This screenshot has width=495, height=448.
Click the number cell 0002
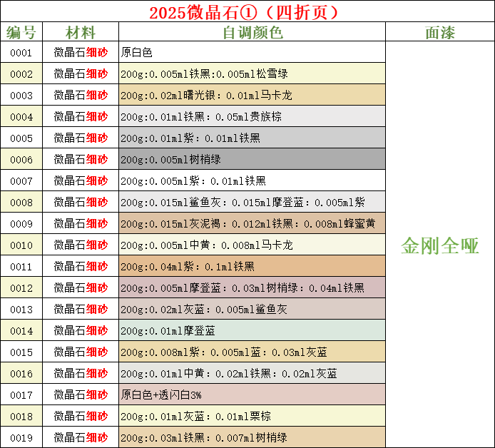coord(21,74)
